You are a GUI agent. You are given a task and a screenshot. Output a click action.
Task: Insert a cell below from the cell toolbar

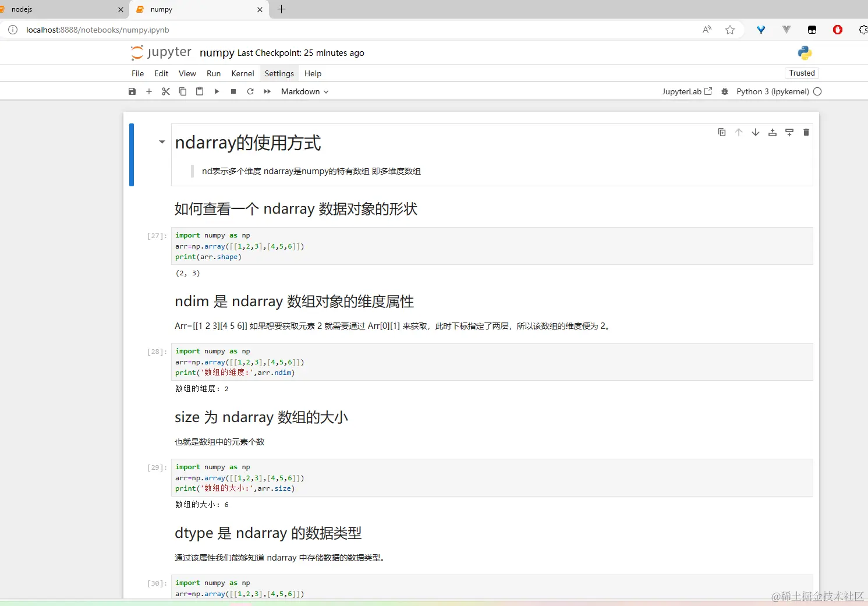coord(789,132)
